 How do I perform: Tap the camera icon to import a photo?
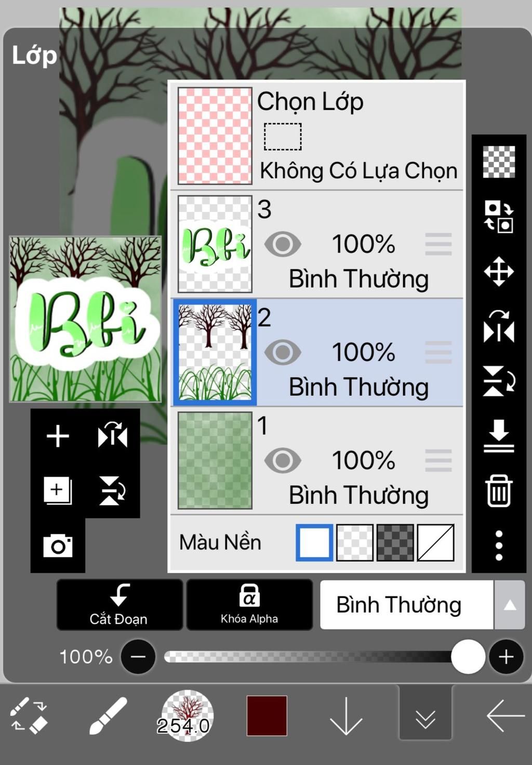click(58, 546)
